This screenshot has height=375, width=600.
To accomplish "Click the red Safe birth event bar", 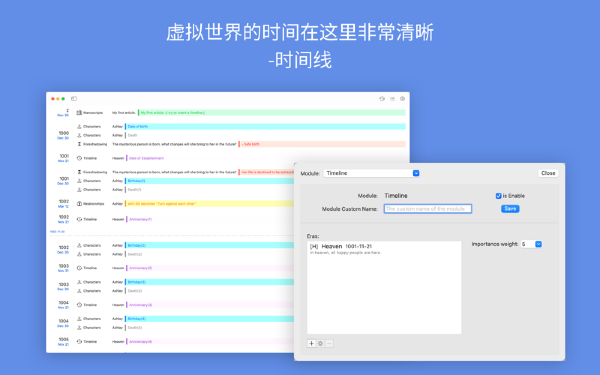I will click(322, 144).
